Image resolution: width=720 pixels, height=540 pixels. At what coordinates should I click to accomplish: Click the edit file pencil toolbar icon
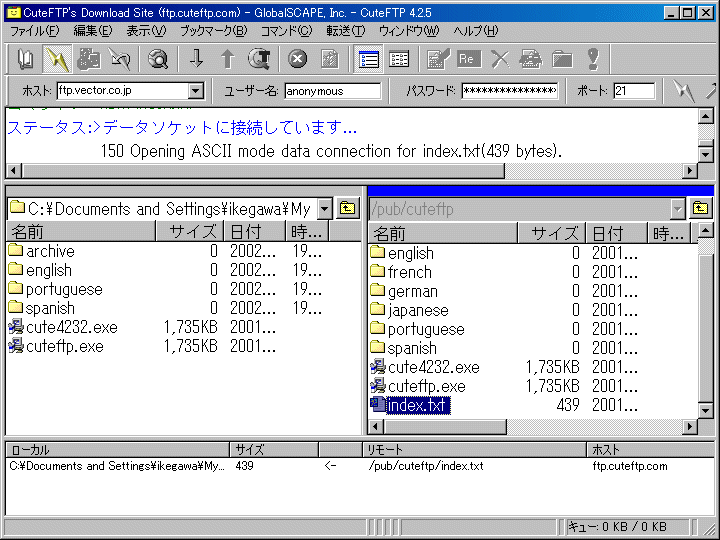coord(438,59)
